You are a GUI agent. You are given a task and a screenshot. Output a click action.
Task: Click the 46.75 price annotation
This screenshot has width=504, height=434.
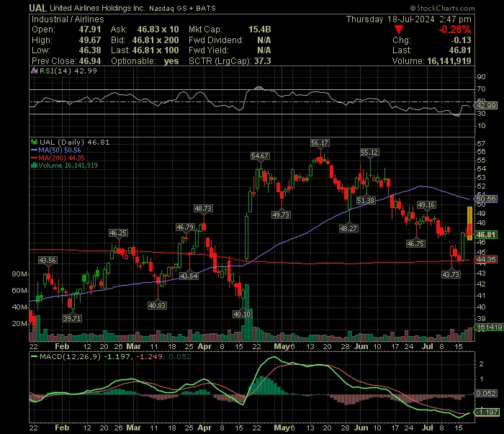pos(415,243)
